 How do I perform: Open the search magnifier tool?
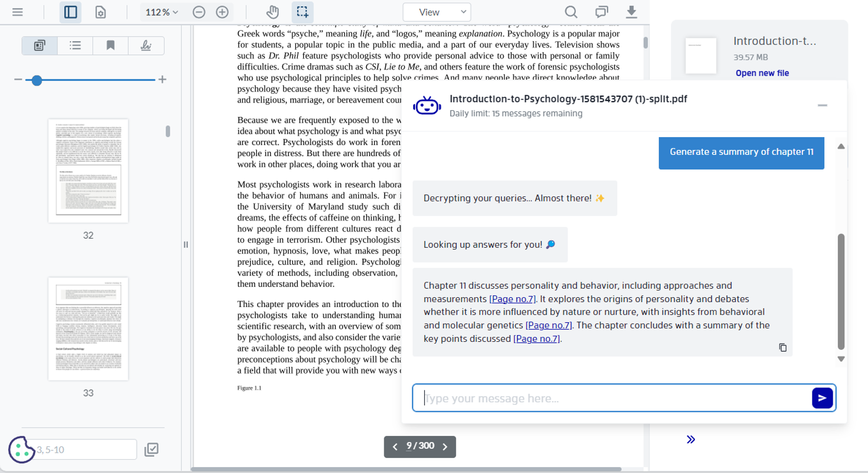(571, 12)
